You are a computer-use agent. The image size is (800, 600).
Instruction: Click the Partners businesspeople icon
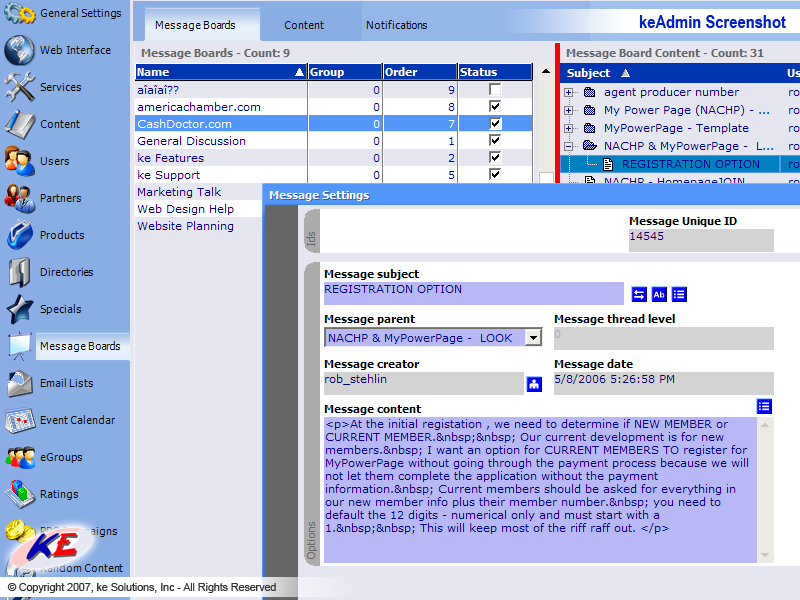(x=19, y=198)
